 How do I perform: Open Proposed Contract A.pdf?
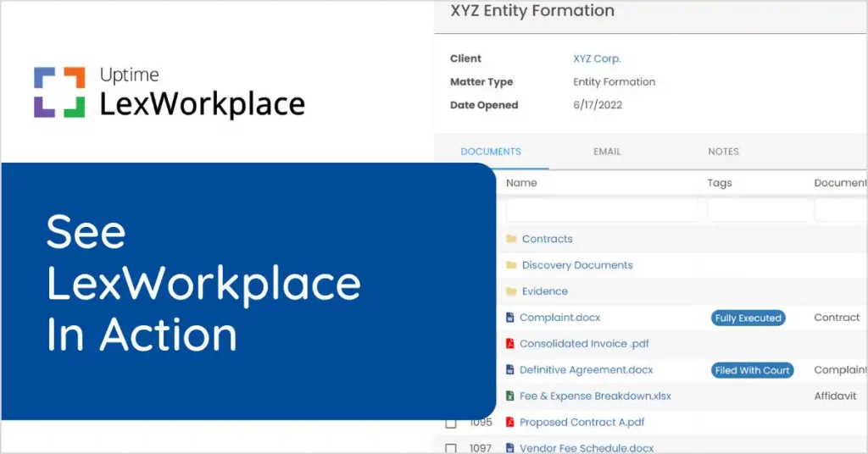pos(581,422)
